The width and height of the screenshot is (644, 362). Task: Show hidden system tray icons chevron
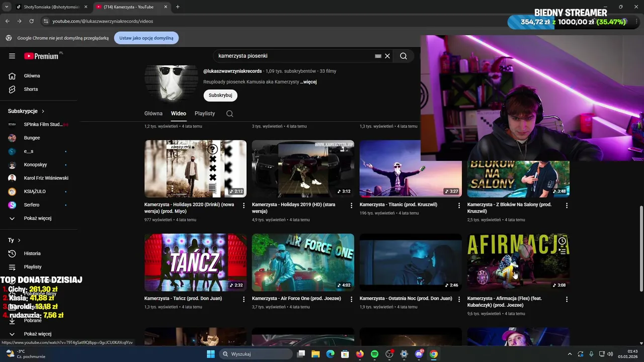[x=570, y=354]
